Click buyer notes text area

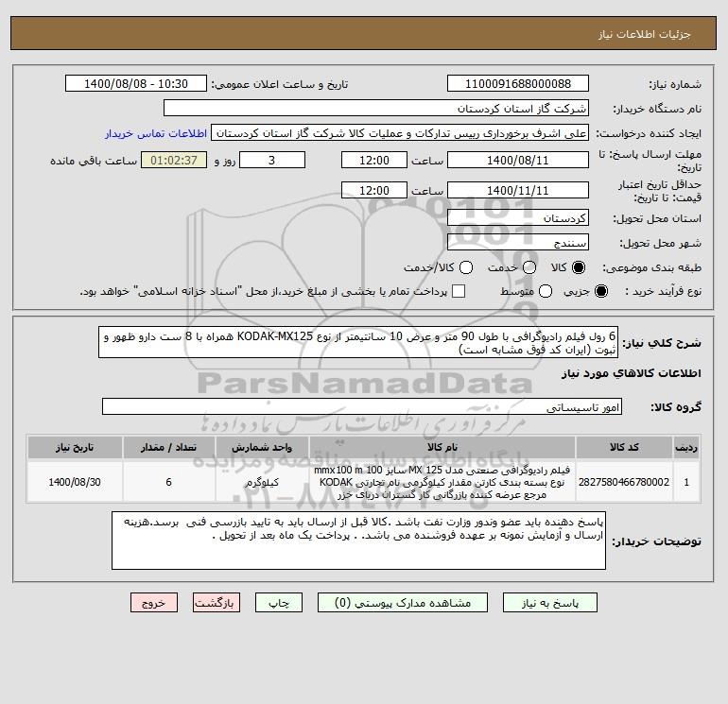pyautogui.click(x=358, y=541)
